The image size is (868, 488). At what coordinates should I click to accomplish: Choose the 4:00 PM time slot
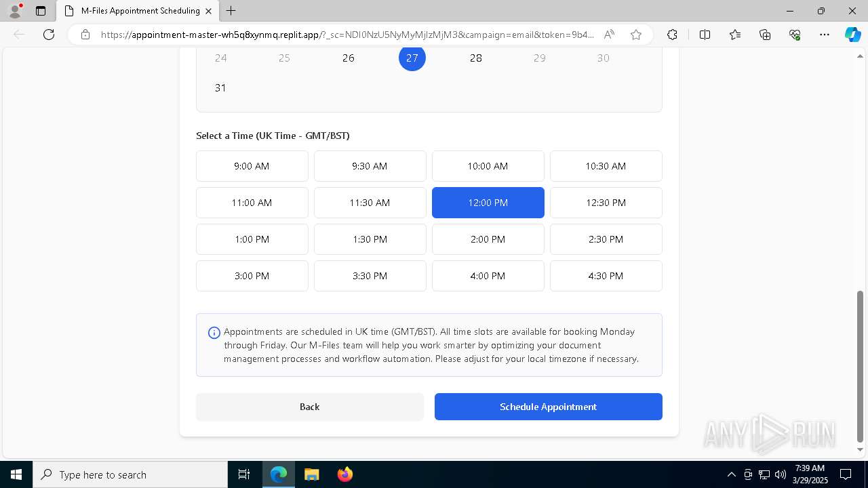click(x=488, y=276)
